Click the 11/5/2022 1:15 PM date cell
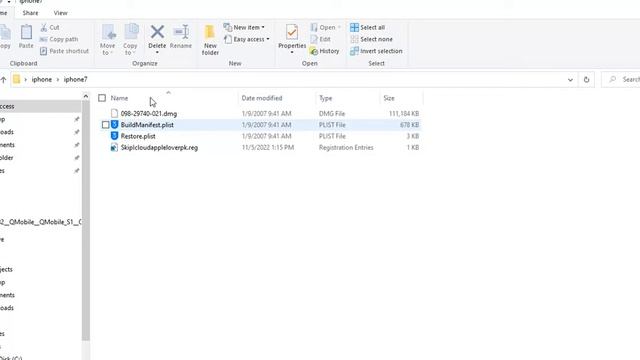The height and width of the screenshot is (360, 640). tap(268, 148)
